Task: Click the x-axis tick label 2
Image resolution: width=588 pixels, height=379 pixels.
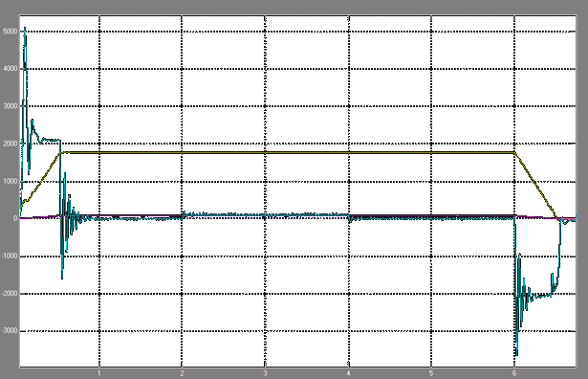Action: tap(182, 373)
